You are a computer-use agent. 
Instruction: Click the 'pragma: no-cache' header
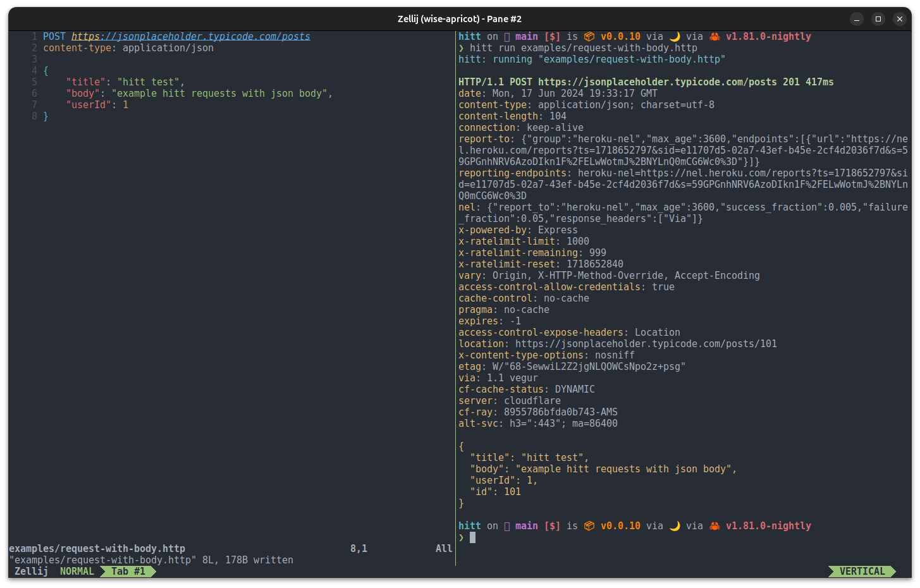pyautogui.click(x=504, y=310)
